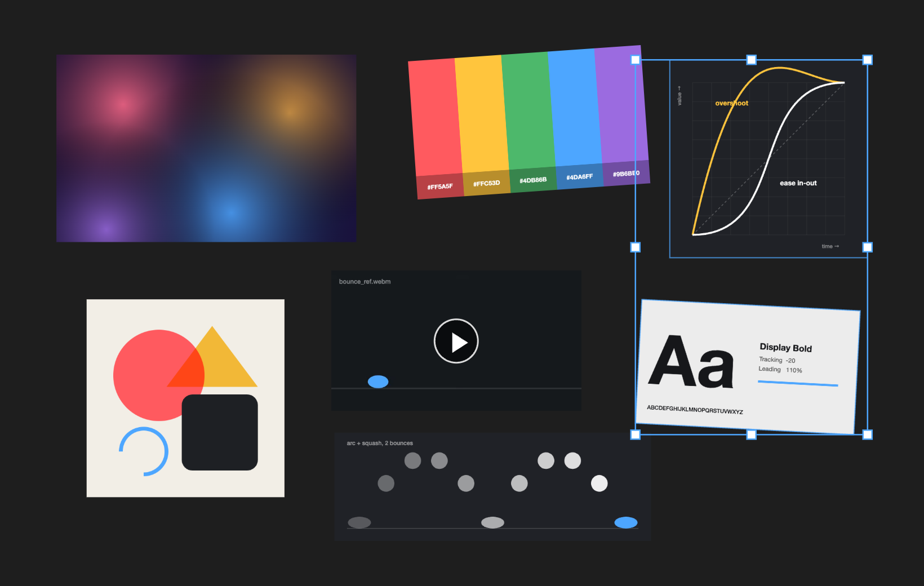
Task: Click the blue ball in the video frame
Action: coord(378,381)
